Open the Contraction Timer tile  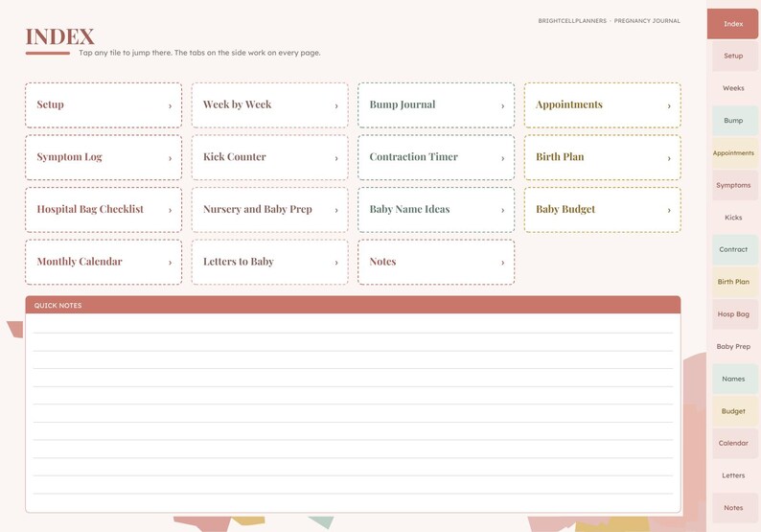point(436,157)
